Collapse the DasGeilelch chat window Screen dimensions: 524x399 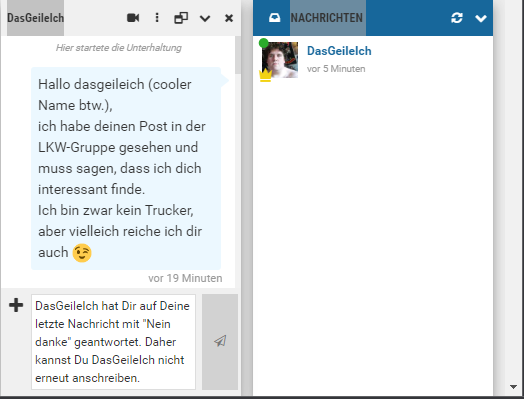coord(205,18)
